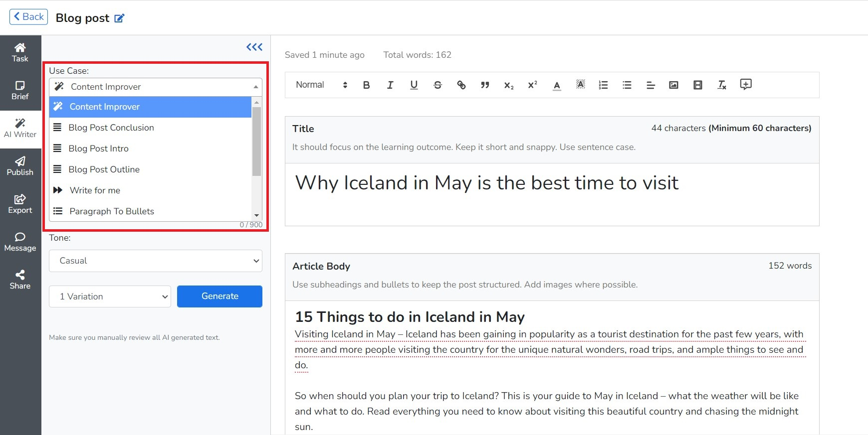The width and height of the screenshot is (868, 435).
Task: Select Blog Post Outline use case
Action: click(x=104, y=169)
